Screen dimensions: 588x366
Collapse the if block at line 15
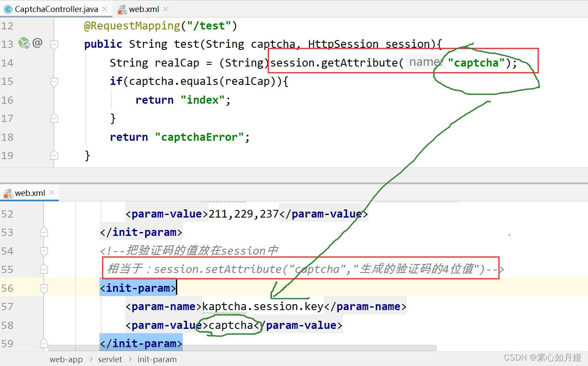coord(54,81)
